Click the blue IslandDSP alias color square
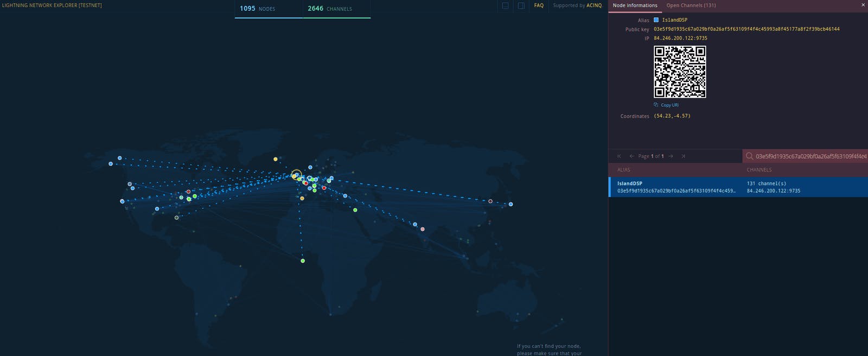The image size is (868, 356). tap(656, 20)
